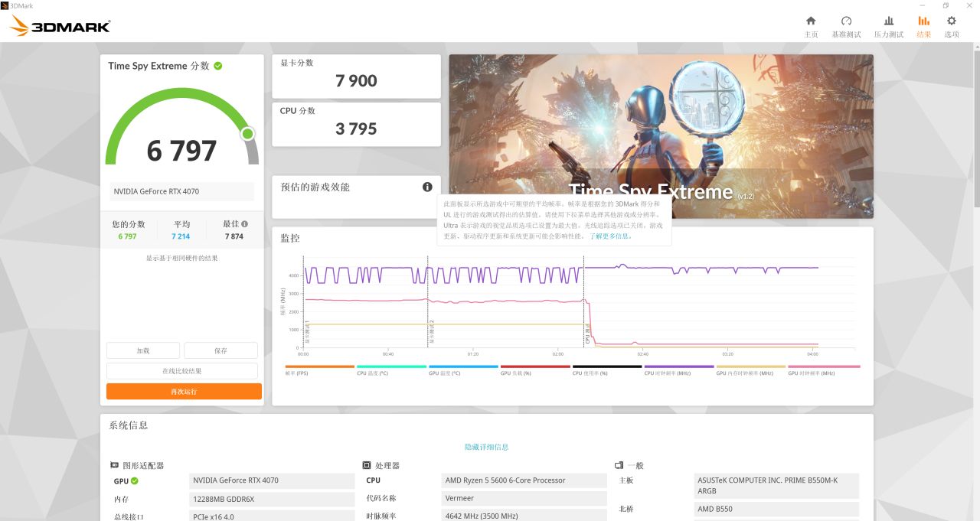Click the 加载 button
The height and width of the screenshot is (521, 980).
pos(143,350)
